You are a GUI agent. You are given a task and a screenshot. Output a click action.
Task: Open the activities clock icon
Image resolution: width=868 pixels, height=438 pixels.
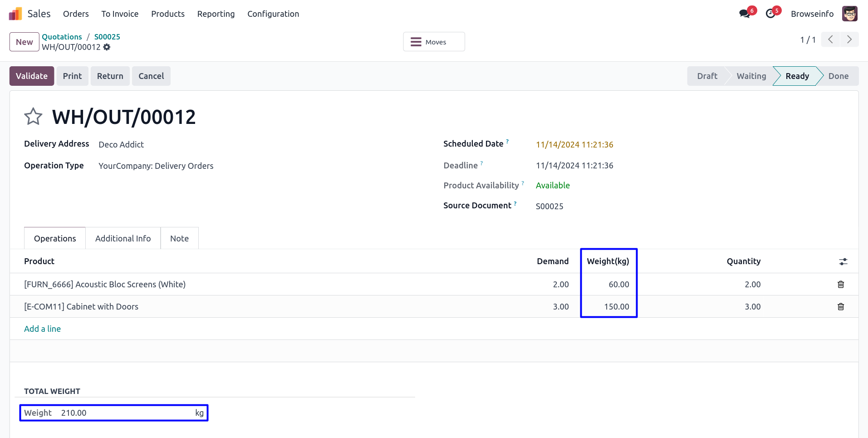[x=770, y=14]
